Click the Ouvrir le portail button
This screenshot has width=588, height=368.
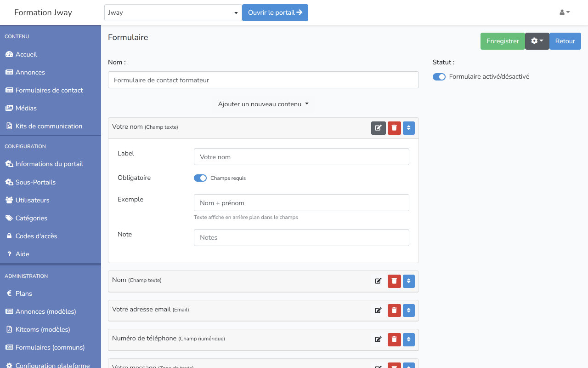coord(275,13)
